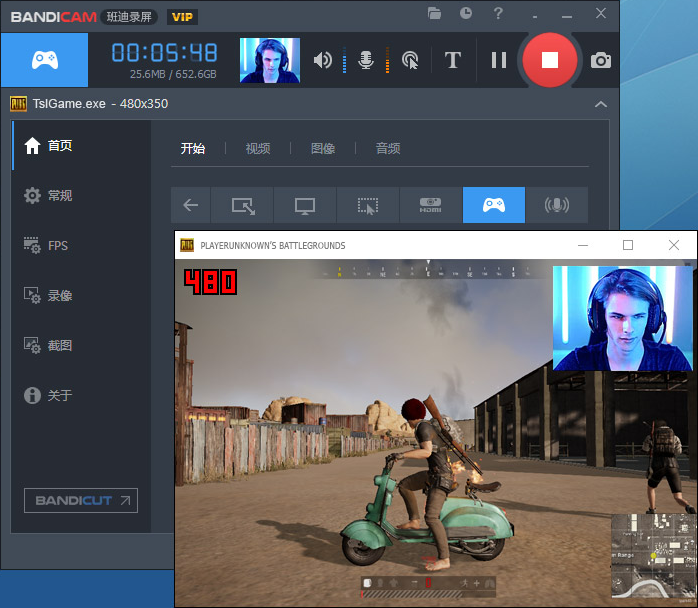Click the webcam overlay in the game window

[x=622, y=318]
